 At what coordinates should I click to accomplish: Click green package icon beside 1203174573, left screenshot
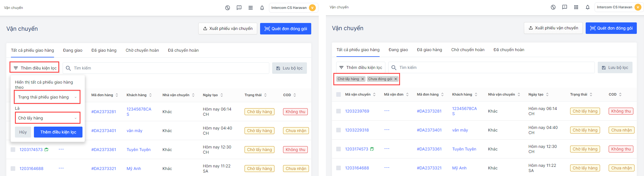(47, 149)
